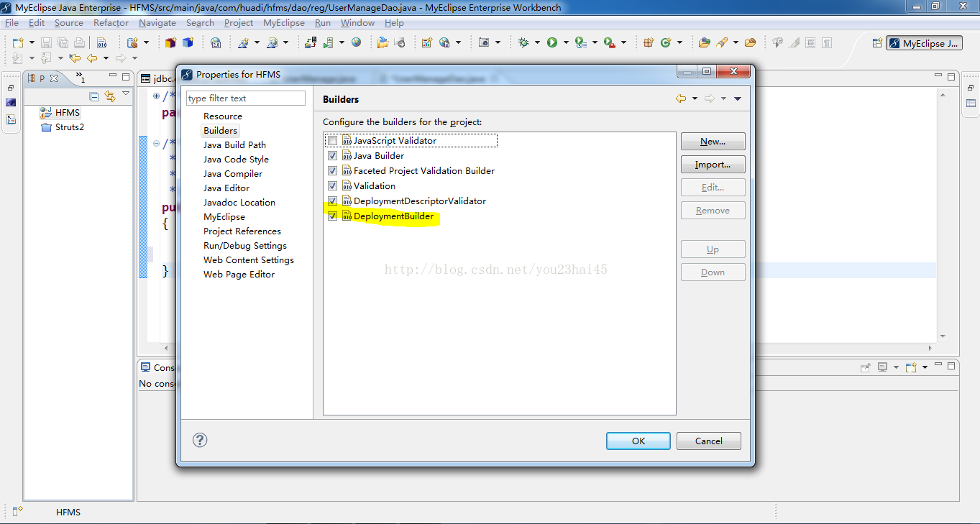Uncheck the DeploymentBuilder checkbox
Screen dimensions: 980x524
332,216
